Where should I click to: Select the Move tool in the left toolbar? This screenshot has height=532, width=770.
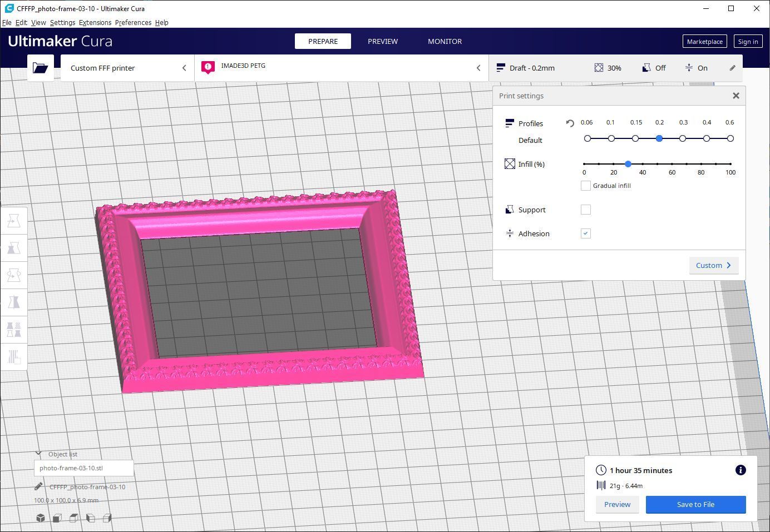[13, 220]
